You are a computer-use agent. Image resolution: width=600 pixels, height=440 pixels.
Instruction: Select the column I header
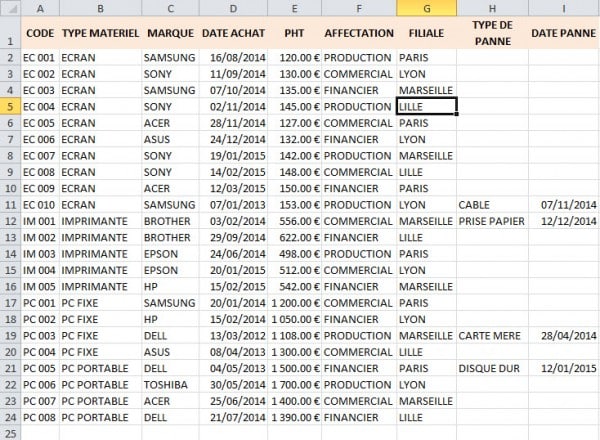coord(564,8)
